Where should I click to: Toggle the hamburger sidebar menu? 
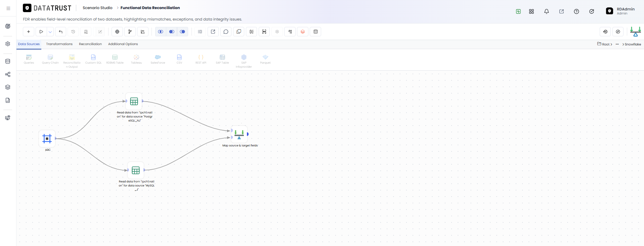(8, 8)
